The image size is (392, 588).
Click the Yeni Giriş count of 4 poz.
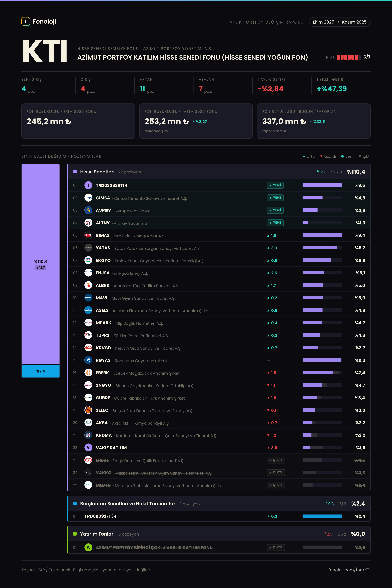pos(29,89)
